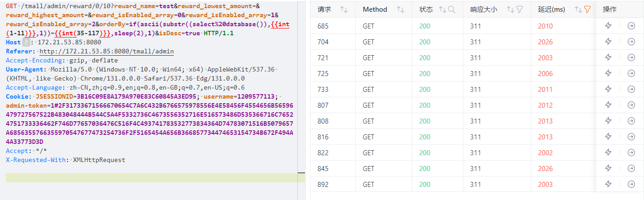Image resolution: width=644 pixels, height=200 pixels.
Task: Open details arrow icon for request 808
Action: coord(631,121)
